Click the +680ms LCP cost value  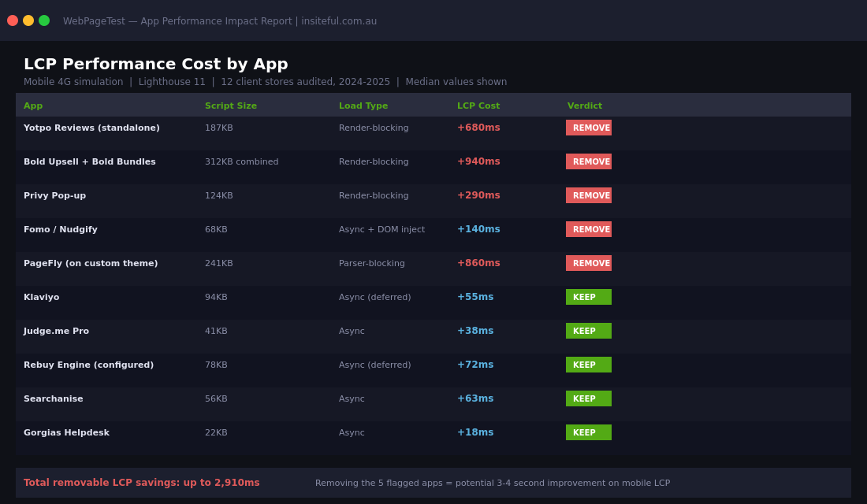coord(478,128)
